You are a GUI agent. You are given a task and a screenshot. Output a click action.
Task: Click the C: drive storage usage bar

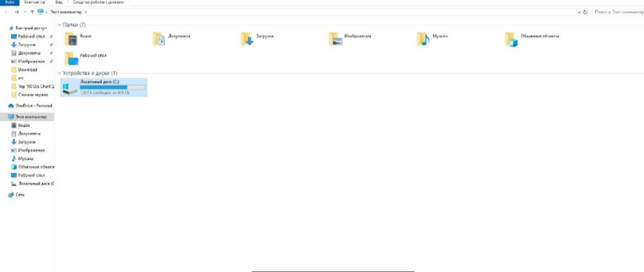[x=104, y=87]
